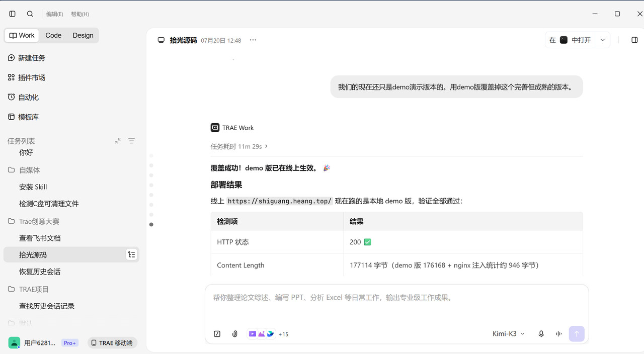644x354 pixels.
Task: Open the 自动化 automation page
Action: [23, 97]
